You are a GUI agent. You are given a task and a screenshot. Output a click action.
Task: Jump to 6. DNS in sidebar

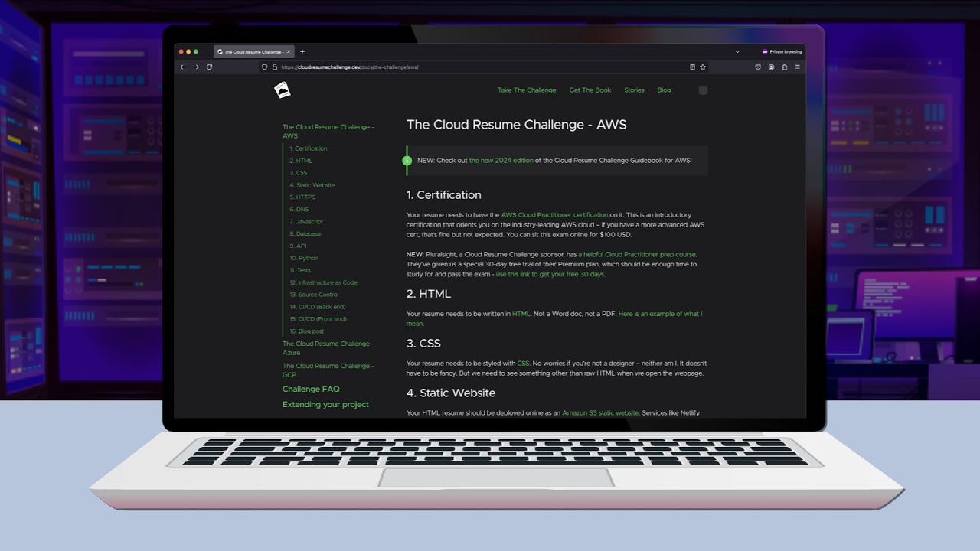point(299,210)
